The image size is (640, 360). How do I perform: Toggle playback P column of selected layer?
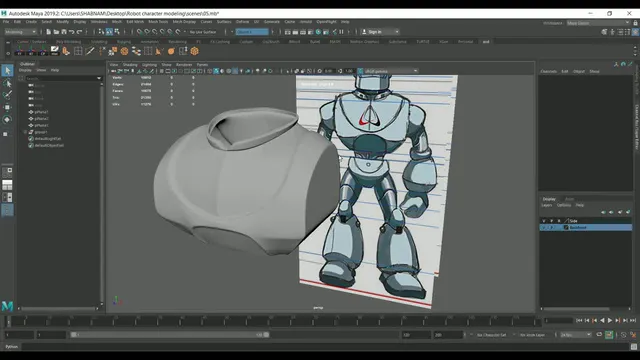point(551,227)
